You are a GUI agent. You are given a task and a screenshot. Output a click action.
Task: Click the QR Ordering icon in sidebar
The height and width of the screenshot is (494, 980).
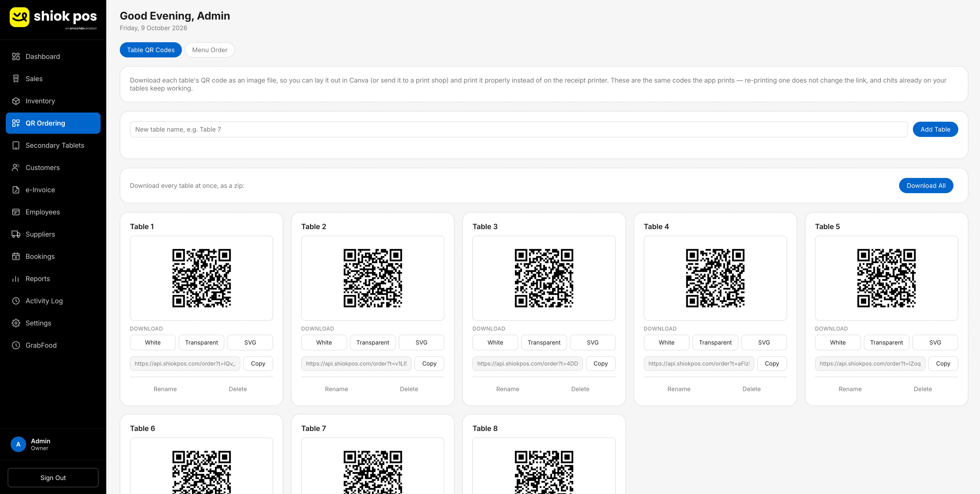16,123
